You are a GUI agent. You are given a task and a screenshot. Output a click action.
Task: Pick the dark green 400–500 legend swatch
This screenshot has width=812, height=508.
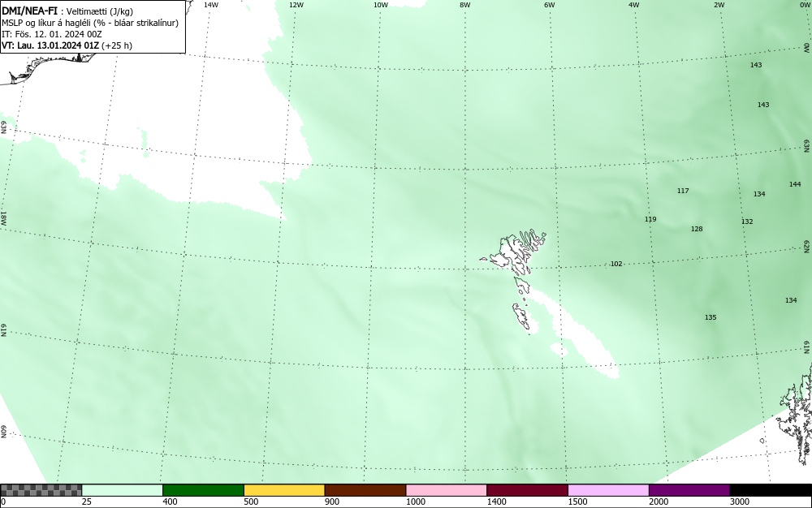tap(203, 490)
